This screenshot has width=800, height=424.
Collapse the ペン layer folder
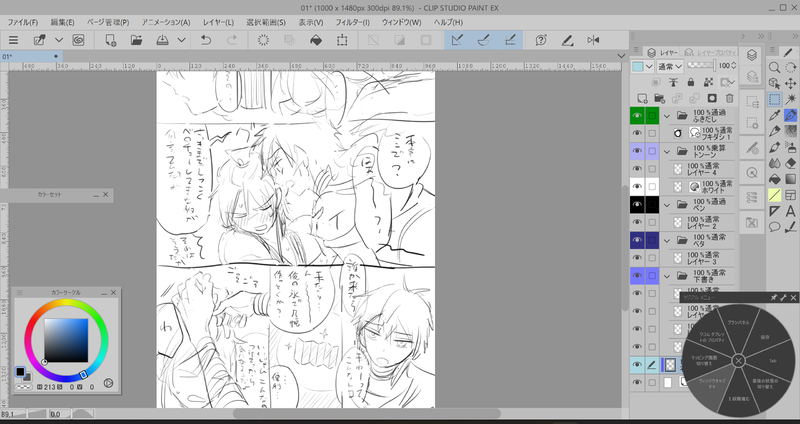[667, 205]
